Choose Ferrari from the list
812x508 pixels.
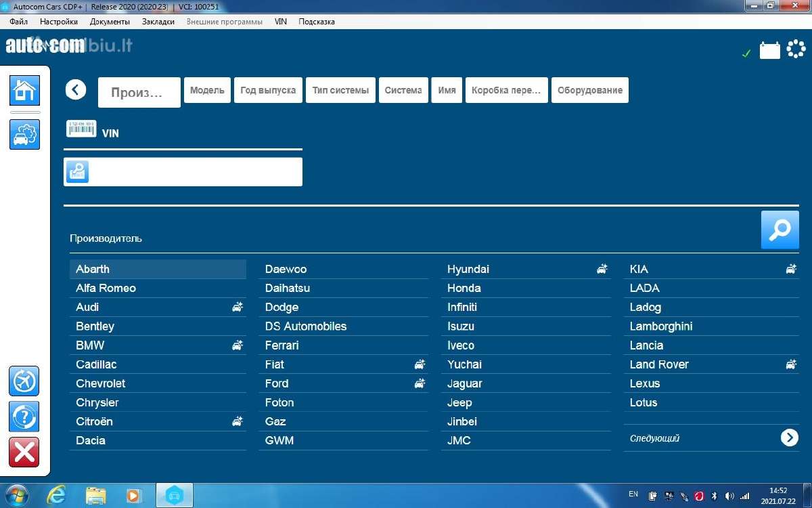tap(344, 345)
